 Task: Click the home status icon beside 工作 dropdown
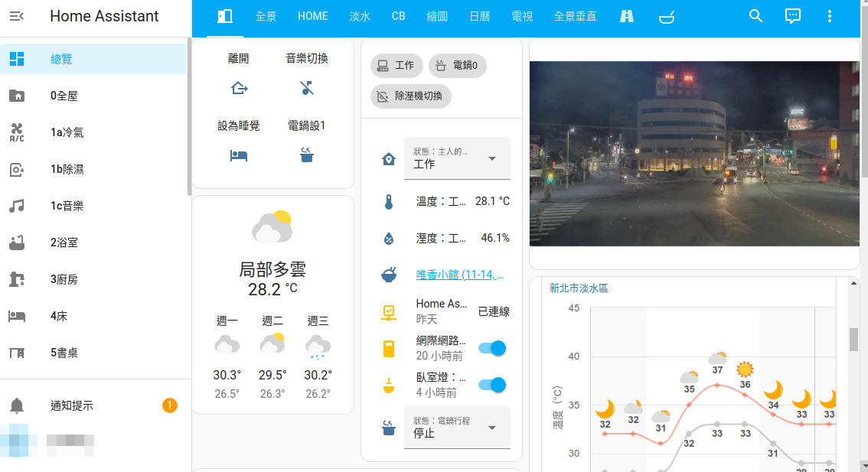pyautogui.click(x=389, y=159)
